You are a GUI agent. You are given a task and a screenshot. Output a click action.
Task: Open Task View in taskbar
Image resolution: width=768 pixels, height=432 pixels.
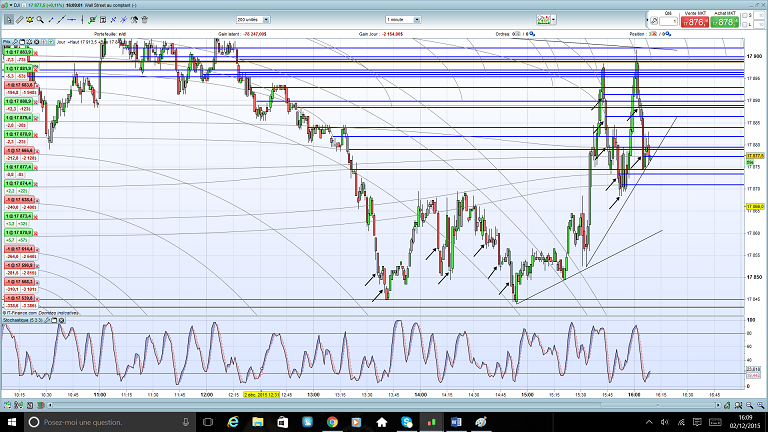coord(208,422)
